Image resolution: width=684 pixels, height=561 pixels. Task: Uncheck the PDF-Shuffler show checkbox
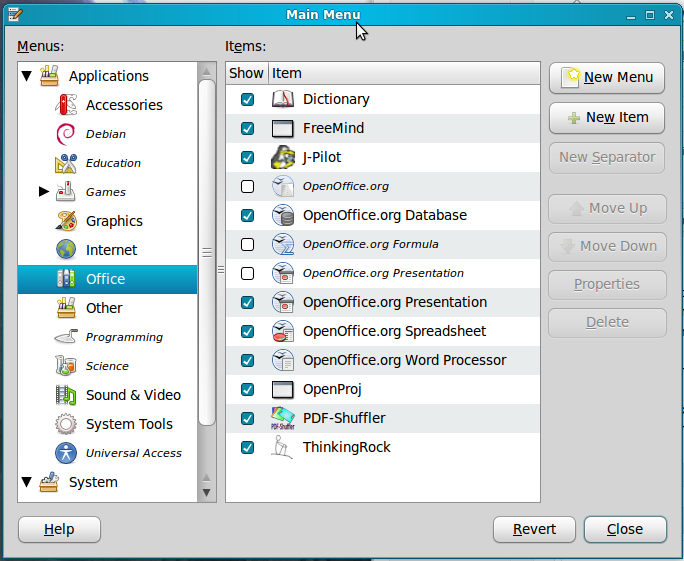247,418
